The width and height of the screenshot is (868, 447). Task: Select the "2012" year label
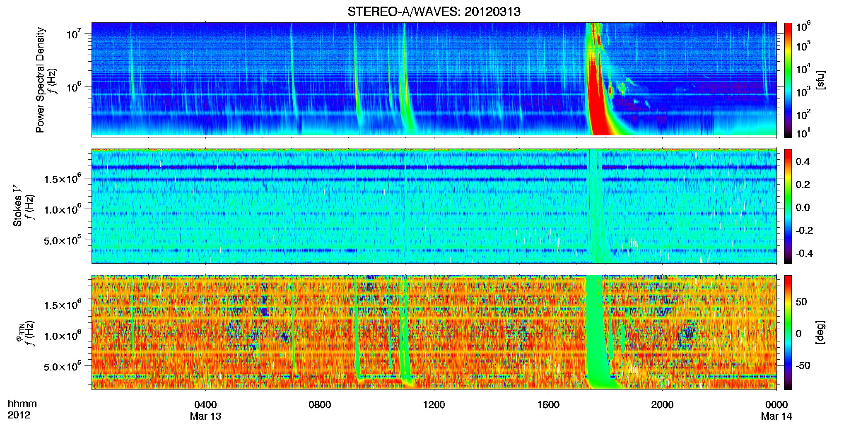[x=19, y=415]
